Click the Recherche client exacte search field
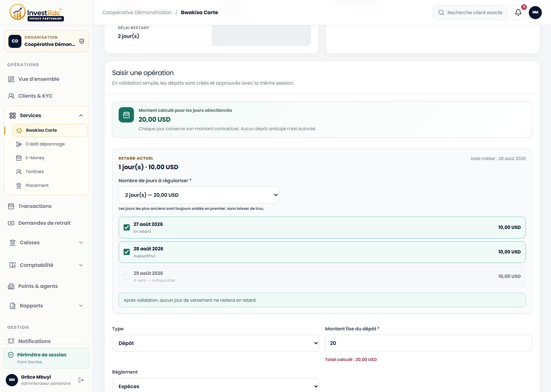Screen dimensions: 551x392 [470, 13]
